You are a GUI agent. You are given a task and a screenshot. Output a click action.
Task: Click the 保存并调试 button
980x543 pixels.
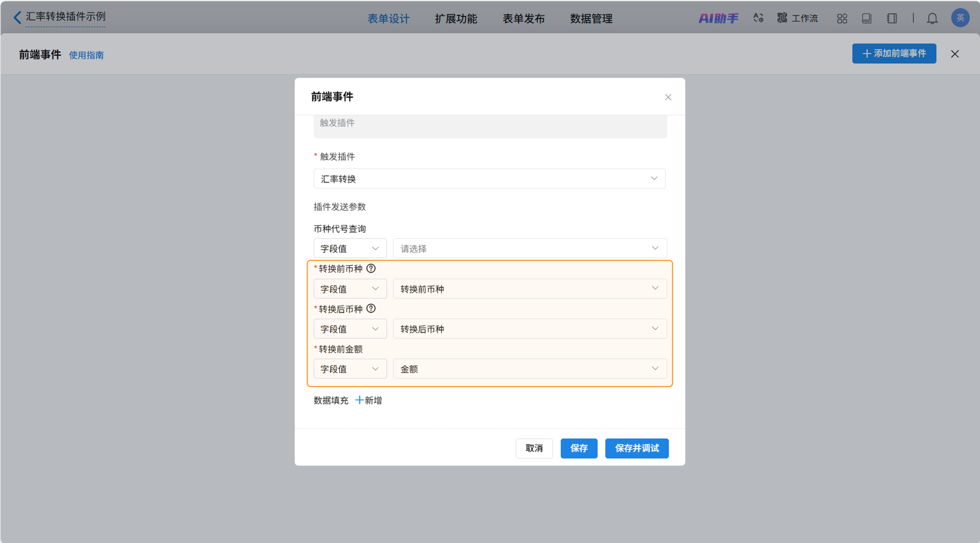click(x=637, y=448)
